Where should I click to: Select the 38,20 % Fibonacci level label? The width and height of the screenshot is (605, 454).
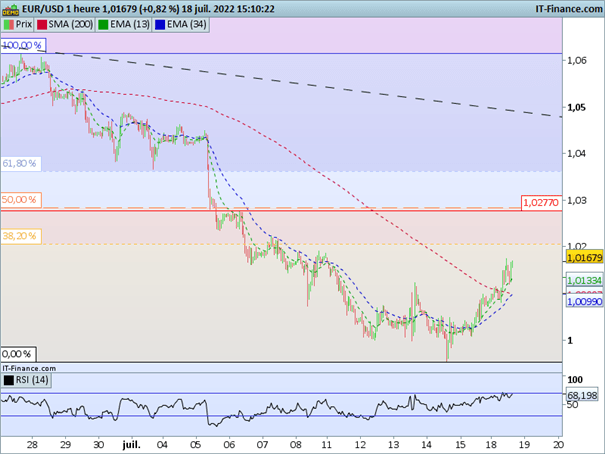click(21, 236)
